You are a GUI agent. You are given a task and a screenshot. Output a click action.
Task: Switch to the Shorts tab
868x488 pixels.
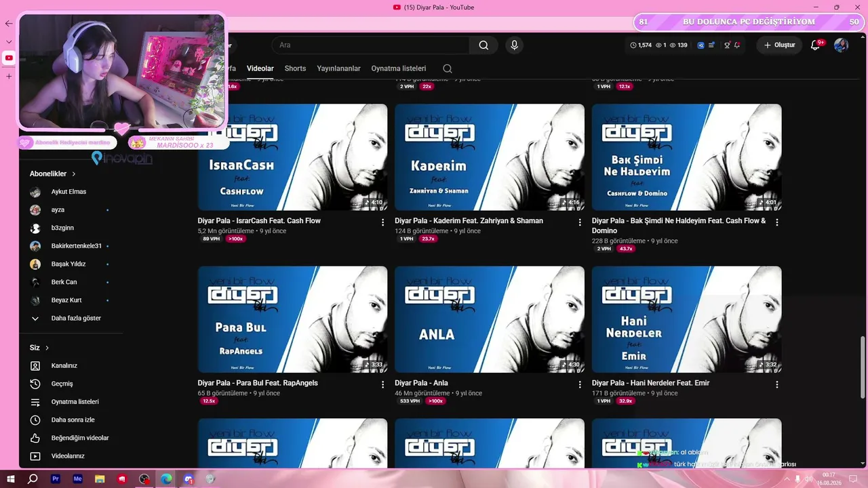coord(295,68)
